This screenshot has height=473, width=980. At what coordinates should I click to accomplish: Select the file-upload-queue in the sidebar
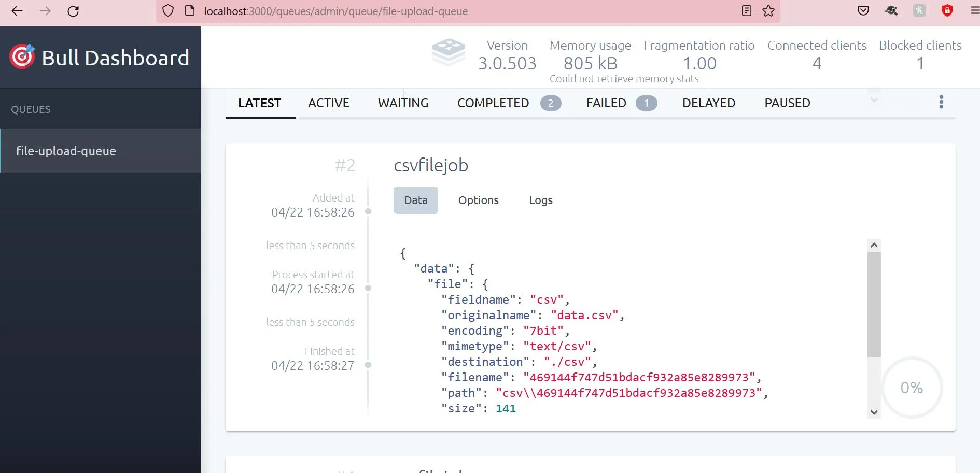66,151
